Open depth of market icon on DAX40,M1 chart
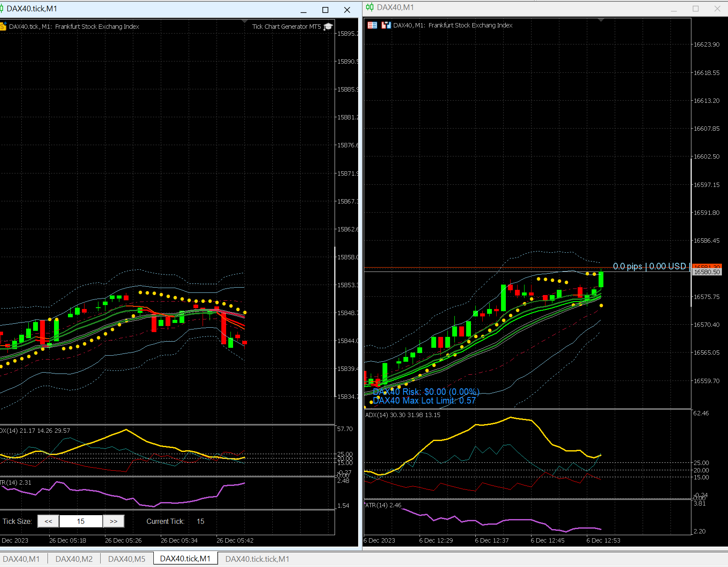This screenshot has height=567, width=728. (386, 25)
